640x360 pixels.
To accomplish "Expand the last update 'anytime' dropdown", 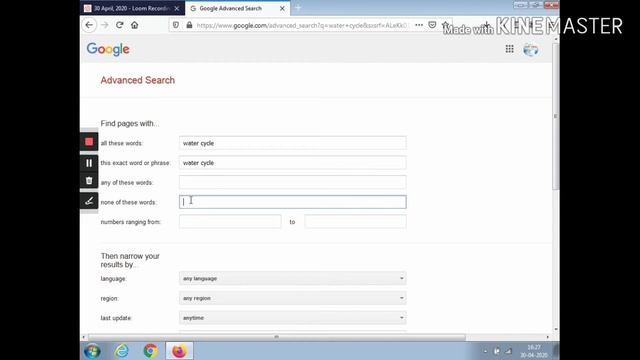I will pyautogui.click(x=293, y=318).
